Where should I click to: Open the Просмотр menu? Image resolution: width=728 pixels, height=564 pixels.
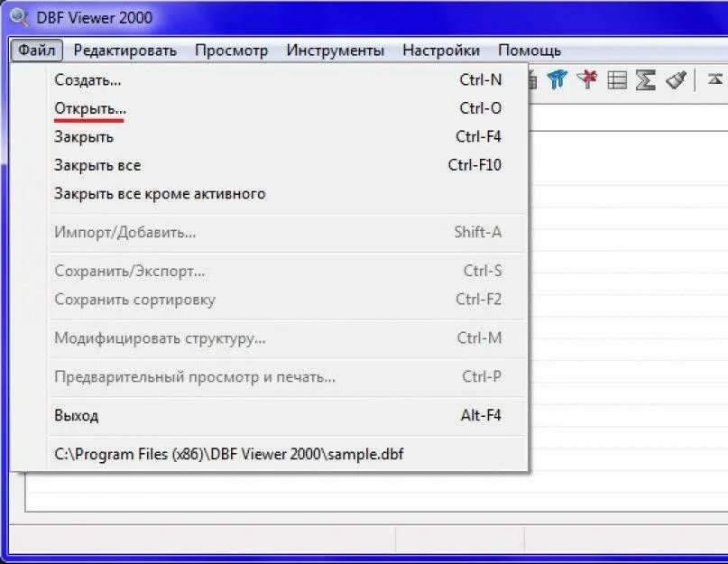[231, 51]
